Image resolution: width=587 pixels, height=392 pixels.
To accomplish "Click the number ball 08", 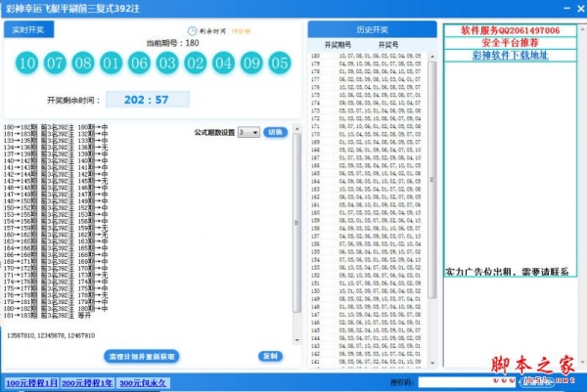I will (x=83, y=63).
